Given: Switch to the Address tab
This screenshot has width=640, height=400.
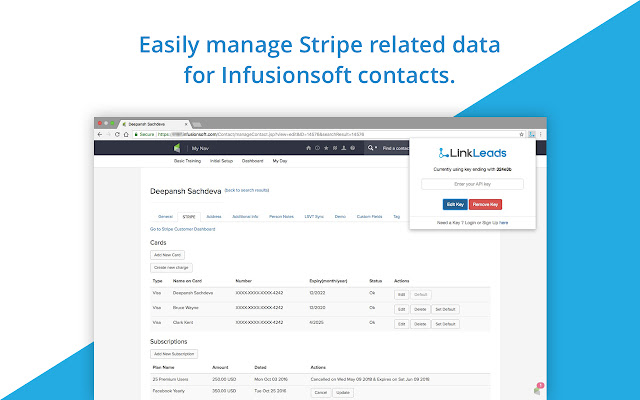Looking at the screenshot, I should [214, 217].
